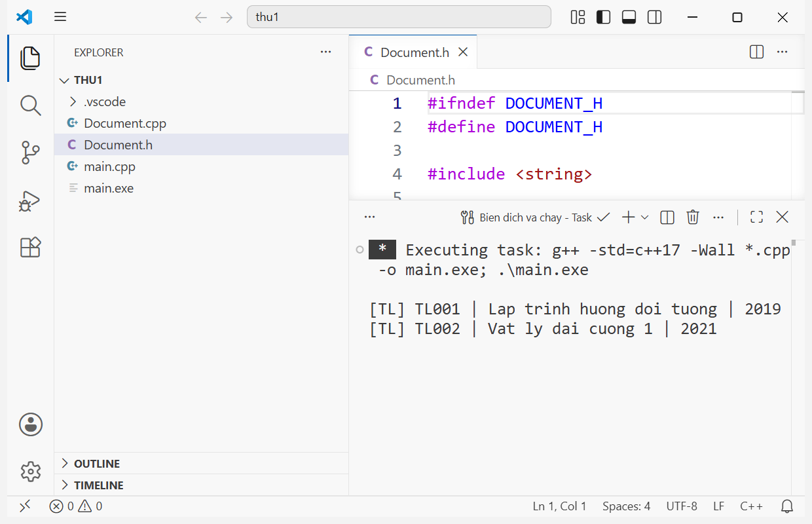Open the Accounts menu

(30, 424)
